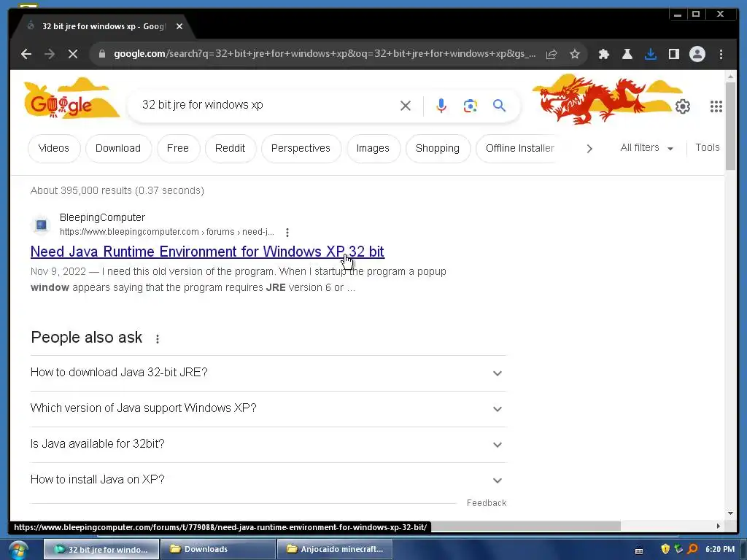The width and height of the screenshot is (747, 560).
Task: Click the vertical scrollbar thumb
Action: pos(730,125)
